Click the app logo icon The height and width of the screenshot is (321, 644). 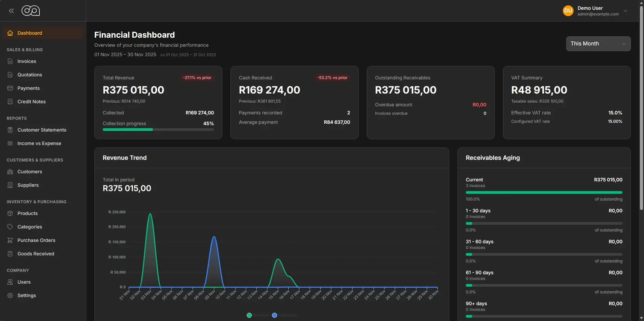tap(31, 11)
